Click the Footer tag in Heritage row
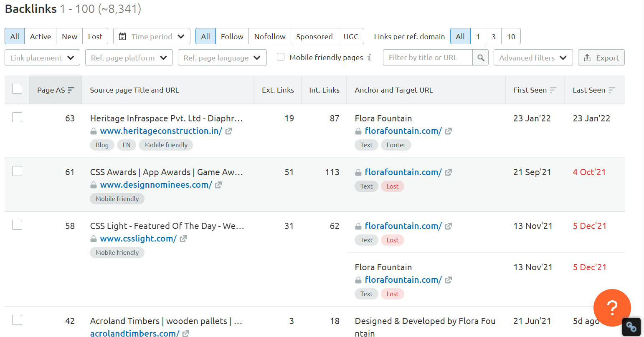This screenshot has height=337, width=644. coord(396,145)
